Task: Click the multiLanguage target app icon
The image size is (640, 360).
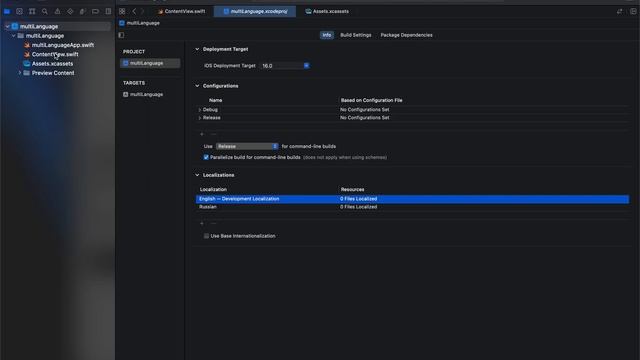Action: (x=126, y=94)
